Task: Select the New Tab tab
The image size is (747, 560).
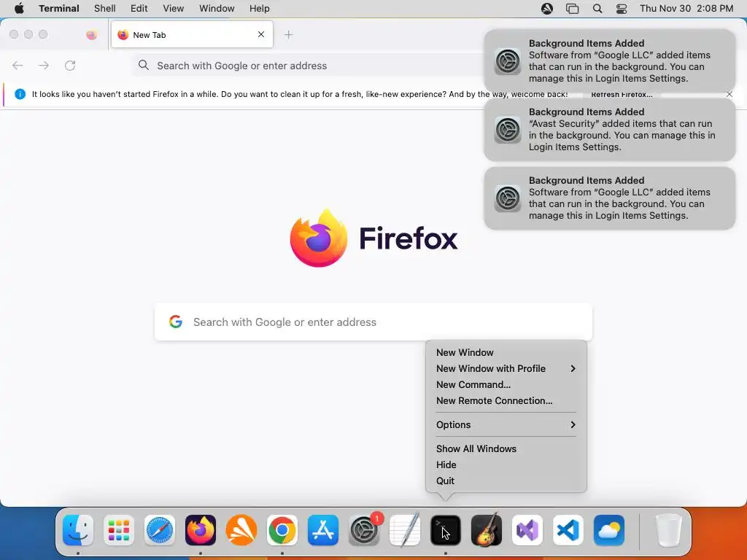Action: [x=192, y=35]
